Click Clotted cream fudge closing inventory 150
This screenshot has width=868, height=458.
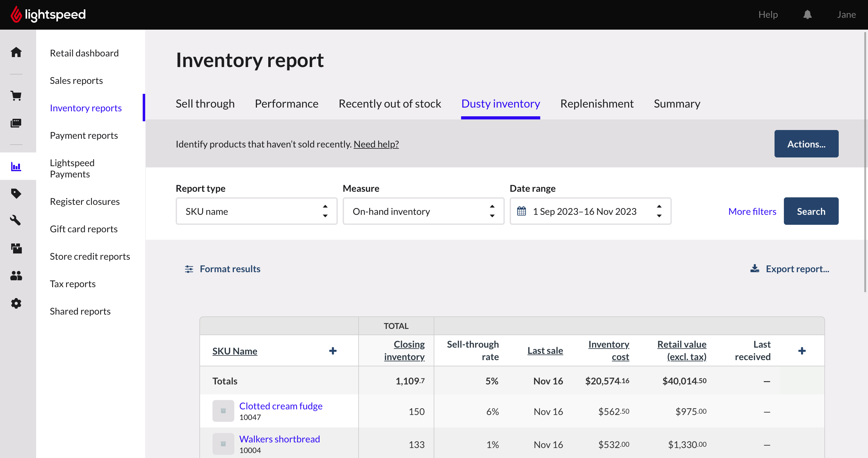click(x=417, y=412)
